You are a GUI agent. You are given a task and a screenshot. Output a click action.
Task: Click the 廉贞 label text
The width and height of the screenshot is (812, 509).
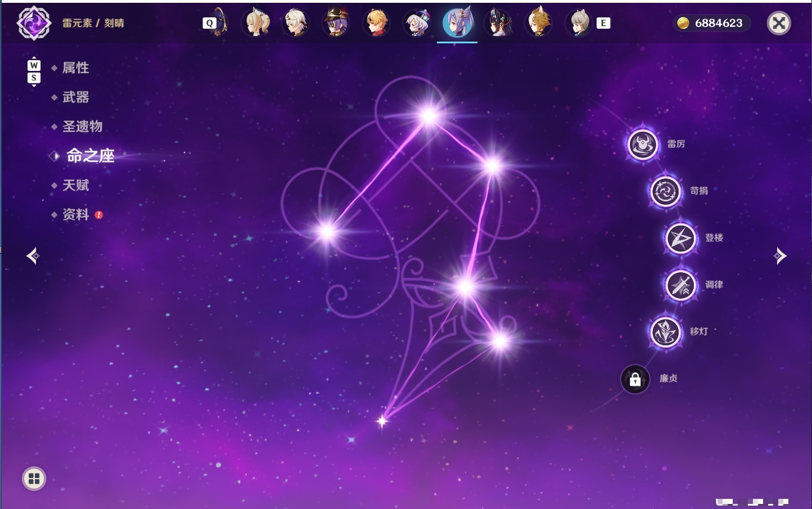[x=669, y=379]
